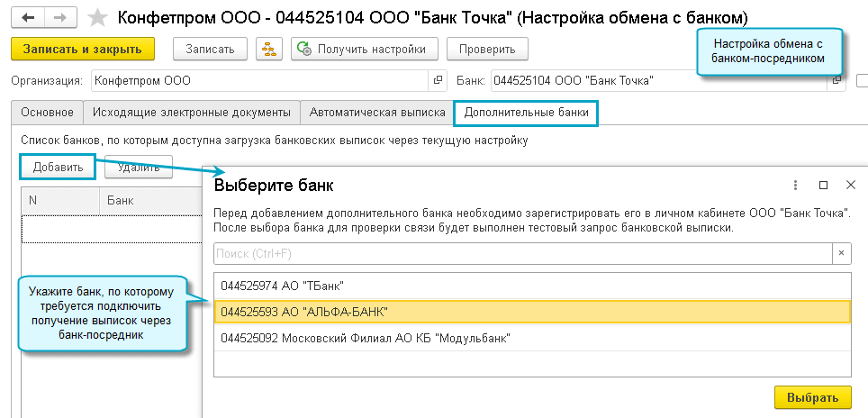Screen dimensions: 868x418
Task: Open dialog's three-dot more menu
Action: click(x=796, y=186)
